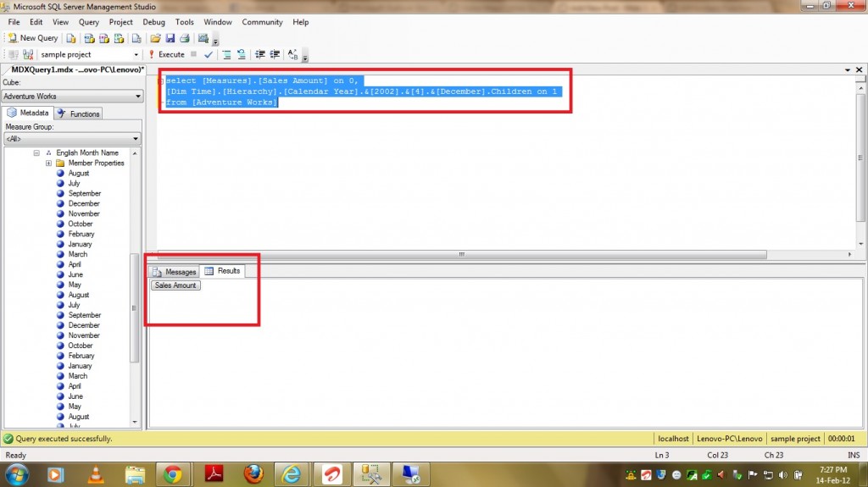Open the sample project database dropdown

click(x=89, y=54)
